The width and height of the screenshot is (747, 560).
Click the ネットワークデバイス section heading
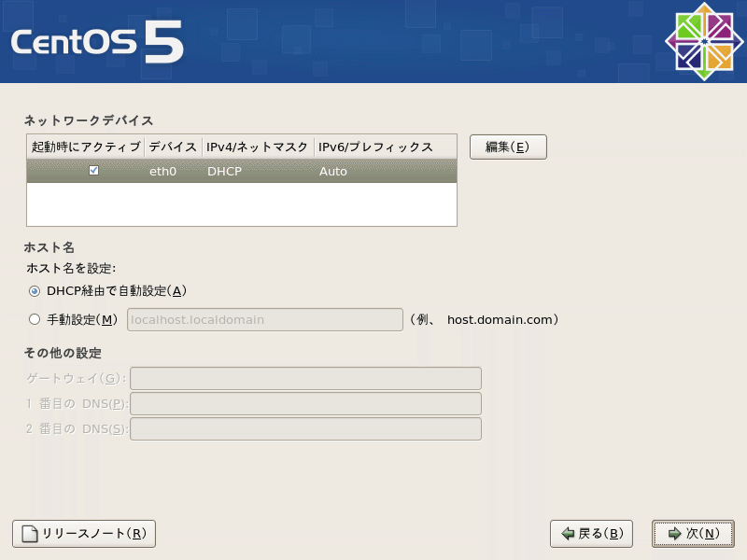pyautogui.click(x=89, y=120)
